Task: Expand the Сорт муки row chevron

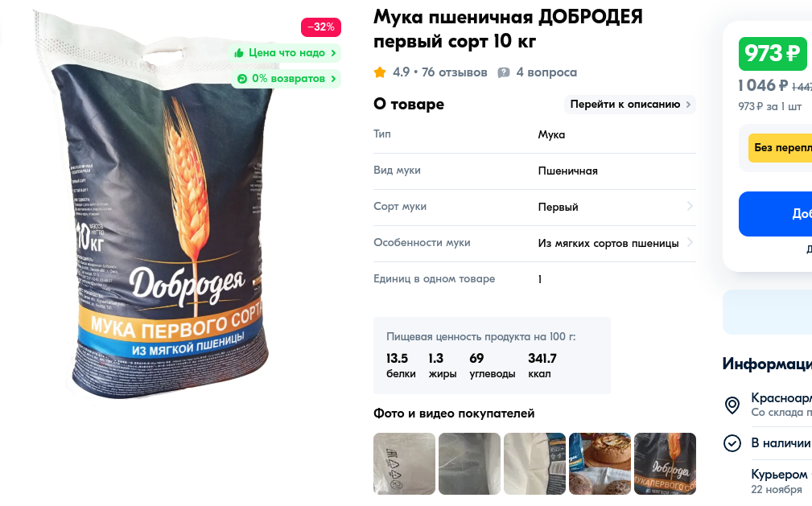Action: tap(690, 206)
